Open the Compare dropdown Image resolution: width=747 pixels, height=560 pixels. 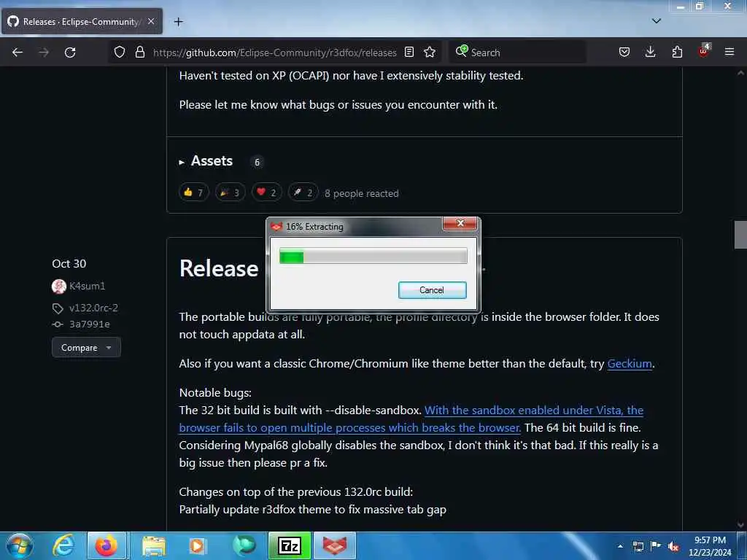point(86,348)
